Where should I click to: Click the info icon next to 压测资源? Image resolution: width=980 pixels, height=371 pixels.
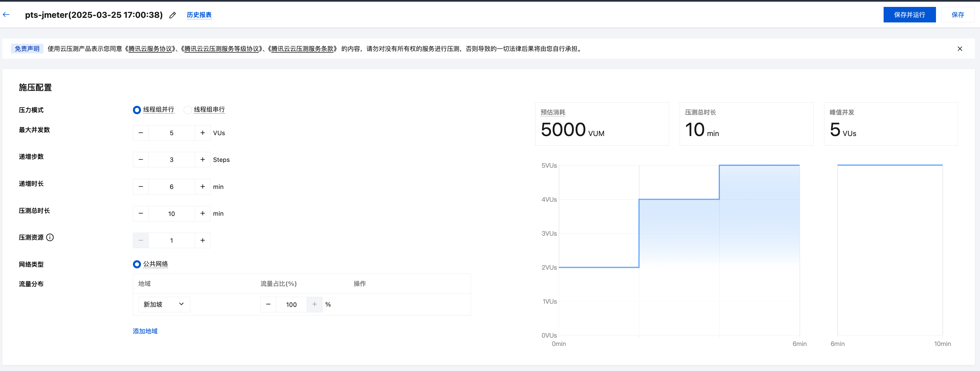[50, 238]
